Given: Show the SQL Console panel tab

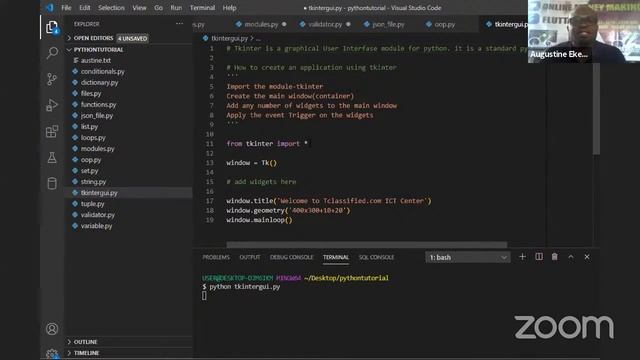Looking at the screenshot, I should tap(376, 257).
